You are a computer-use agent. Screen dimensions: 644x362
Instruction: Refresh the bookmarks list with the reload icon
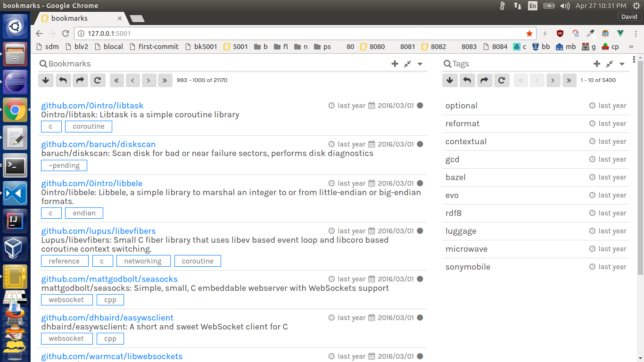98,80
